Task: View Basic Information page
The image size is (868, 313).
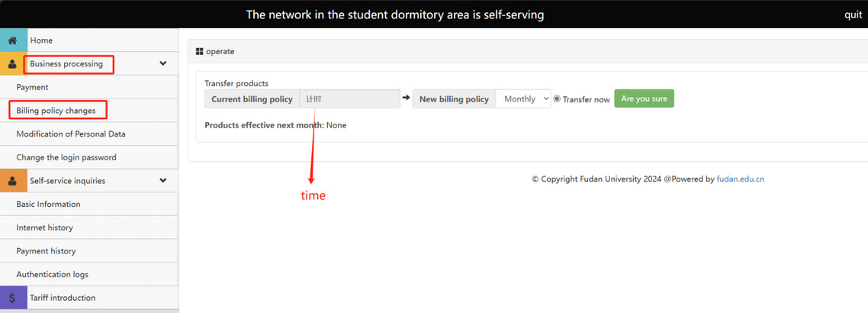Action: tap(48, 205)
